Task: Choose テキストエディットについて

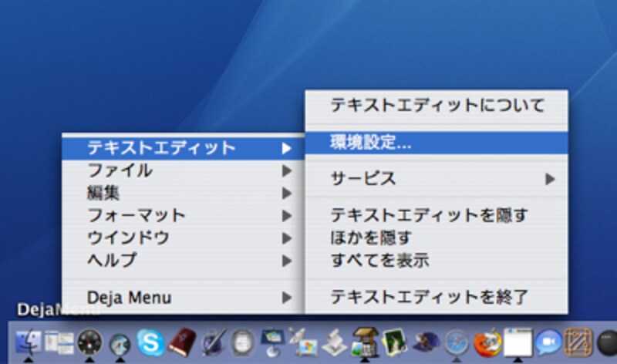Action: [x=437, y=106]
